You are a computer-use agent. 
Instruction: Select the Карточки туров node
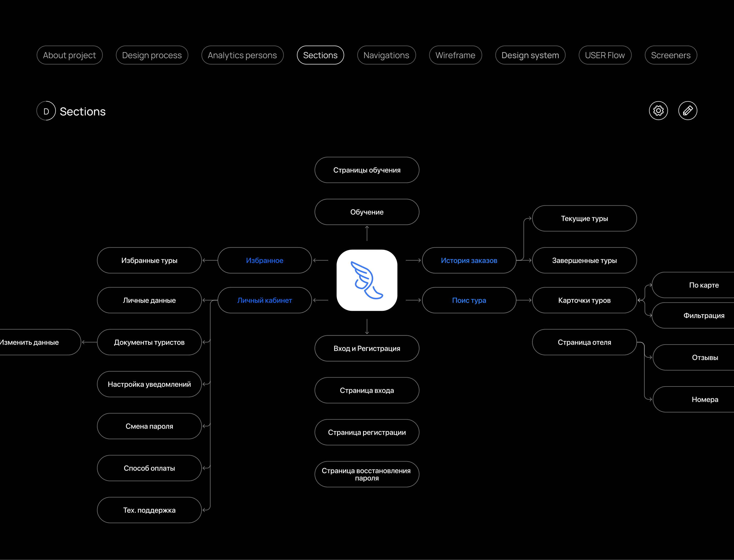584,300
